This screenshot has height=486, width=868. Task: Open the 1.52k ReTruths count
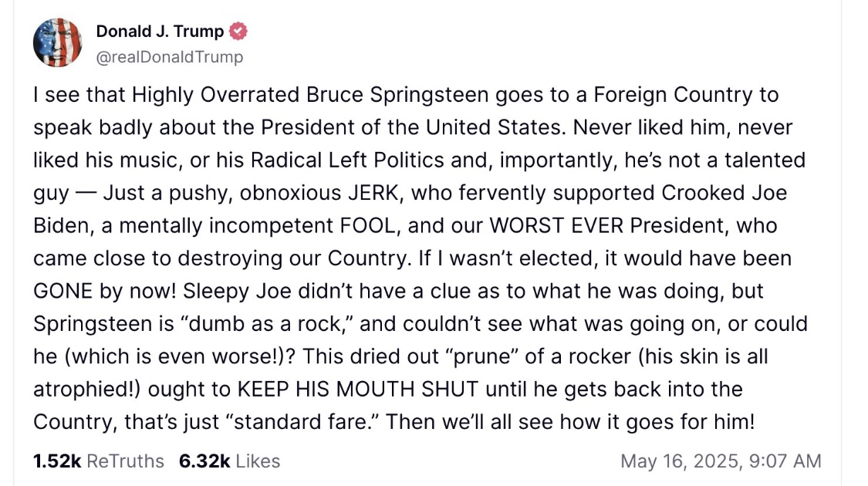click(57, 461)
